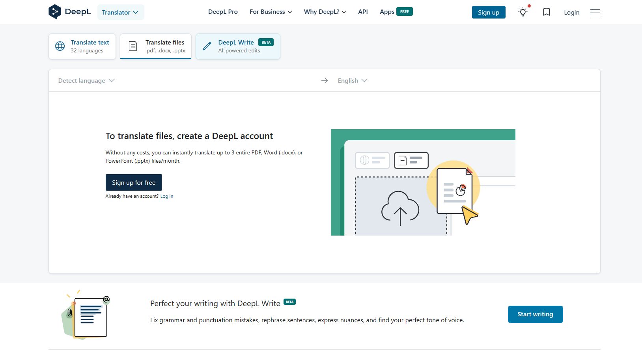Click the document icon in Translate files

point(133,46)
